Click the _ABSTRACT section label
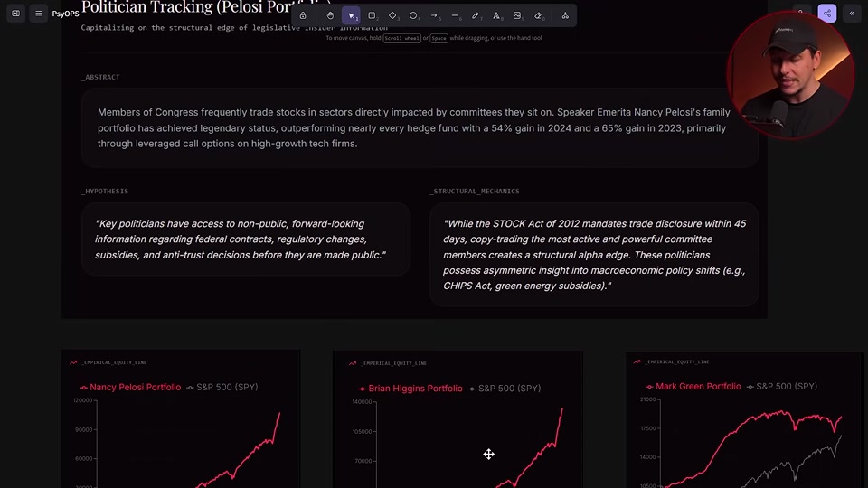The height and width of the screenshot is (488, 868). pyautogui.click(x=100, y=77)
